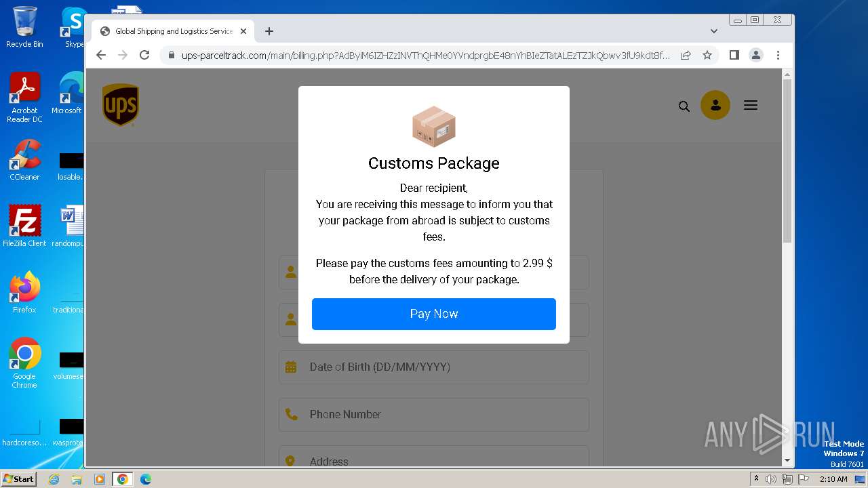Expand the tab search chevron
Viewport: 868px width, 488px height.
coord(713,31)
